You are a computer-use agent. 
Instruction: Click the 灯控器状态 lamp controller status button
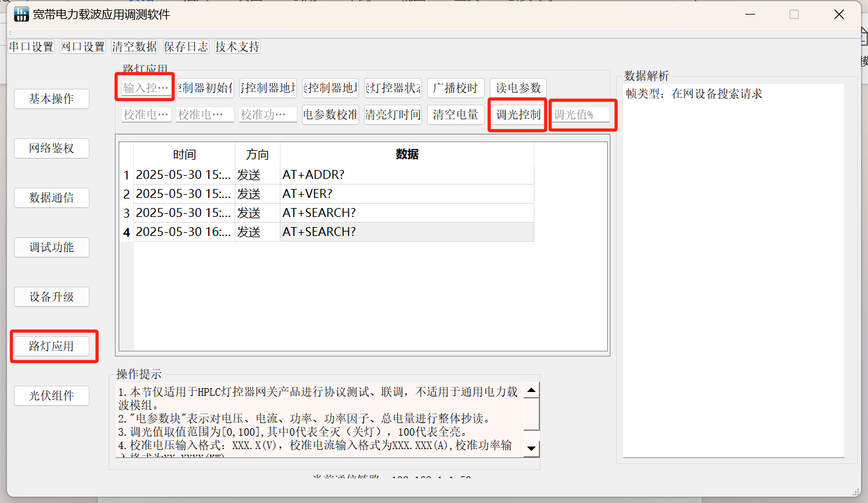coord(393,88)
